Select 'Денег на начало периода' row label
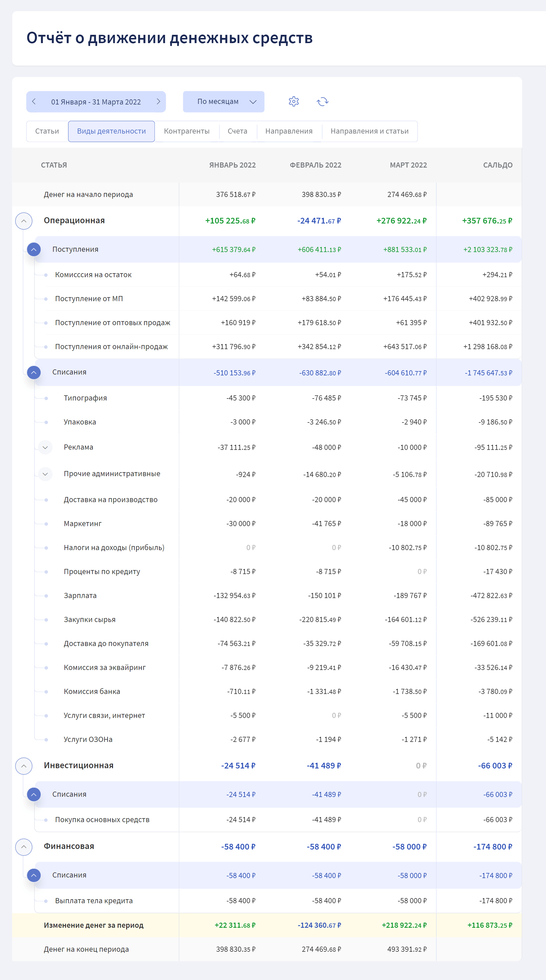546x980 pixels. click(x=88, y=195)
